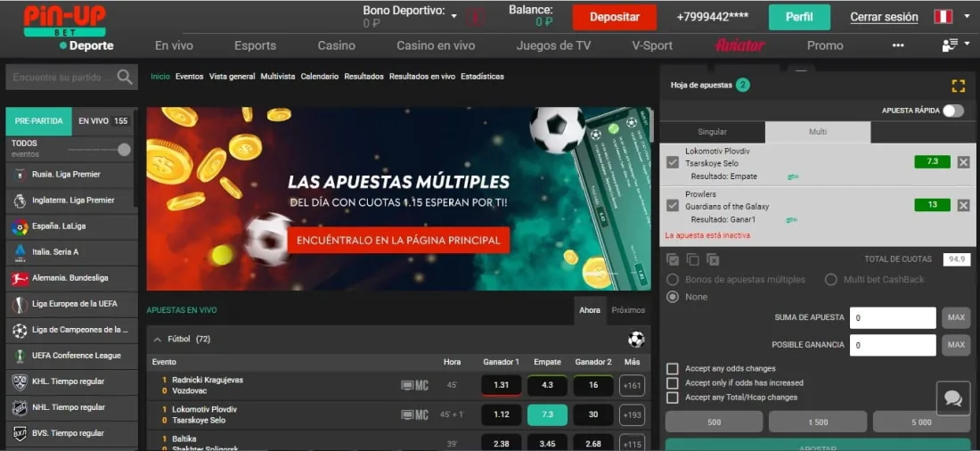Select the 1.31 Ganador 1 odds
The image size is (980, 451).
(502, 385)
